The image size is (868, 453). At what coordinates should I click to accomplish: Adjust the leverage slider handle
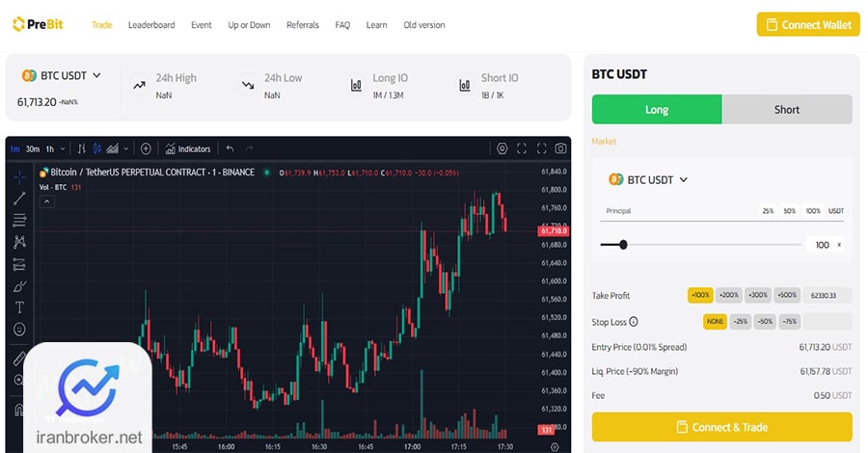click(623, 245)
